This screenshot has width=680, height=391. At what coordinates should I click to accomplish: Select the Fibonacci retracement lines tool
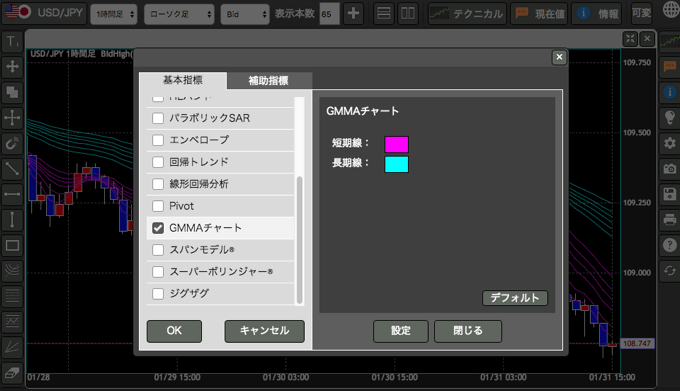12,297
